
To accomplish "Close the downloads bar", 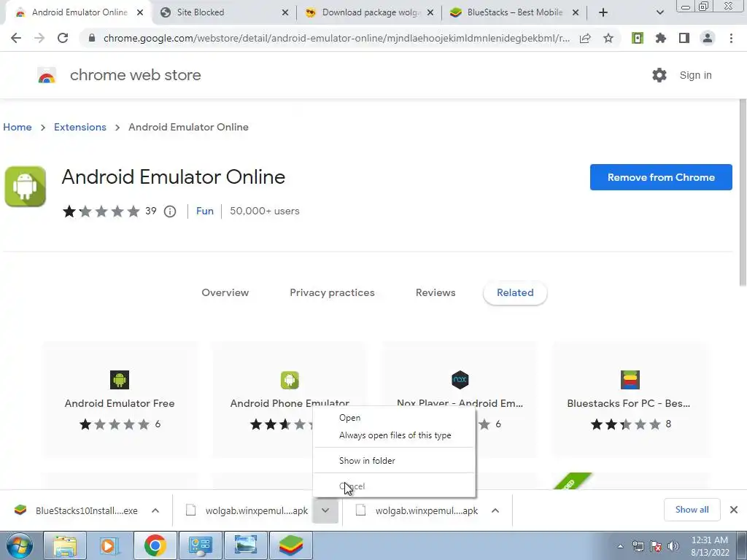I will tap(734, 510).
